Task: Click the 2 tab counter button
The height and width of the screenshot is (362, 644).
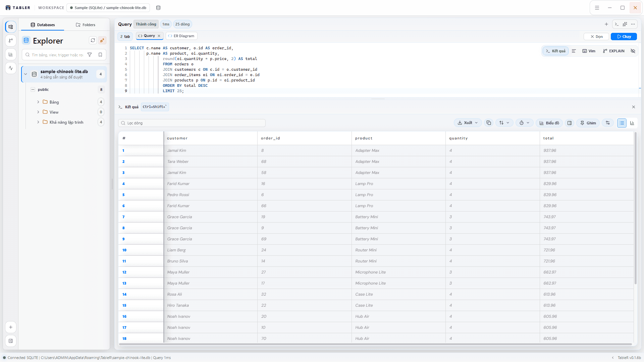Action: click(x=125, y=37)
